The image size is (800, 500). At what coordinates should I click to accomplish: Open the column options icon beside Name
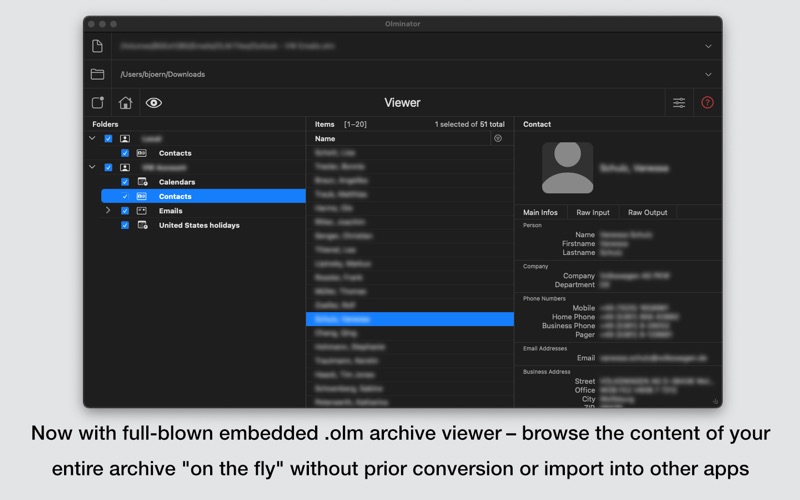[x=498, y=138]
